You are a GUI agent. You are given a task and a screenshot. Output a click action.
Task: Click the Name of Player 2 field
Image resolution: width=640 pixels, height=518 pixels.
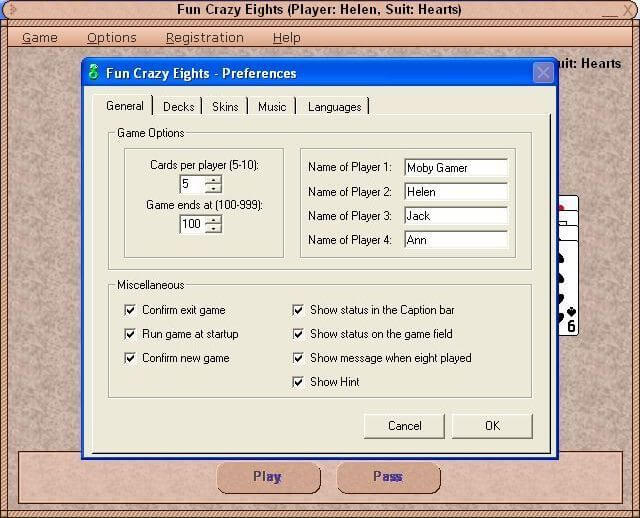point(456,191)
